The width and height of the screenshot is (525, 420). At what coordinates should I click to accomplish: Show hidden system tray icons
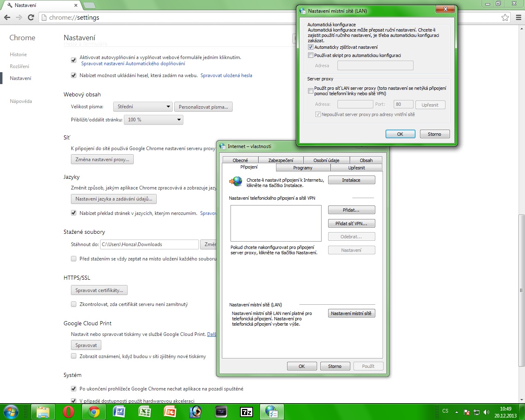[457, 412]
